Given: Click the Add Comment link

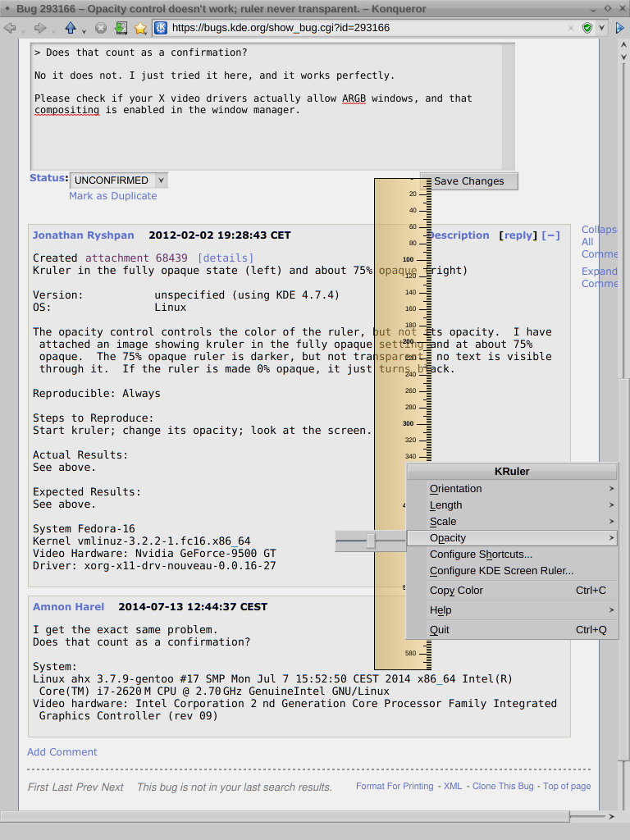Looking at the screenshot, I should (62, 752).
